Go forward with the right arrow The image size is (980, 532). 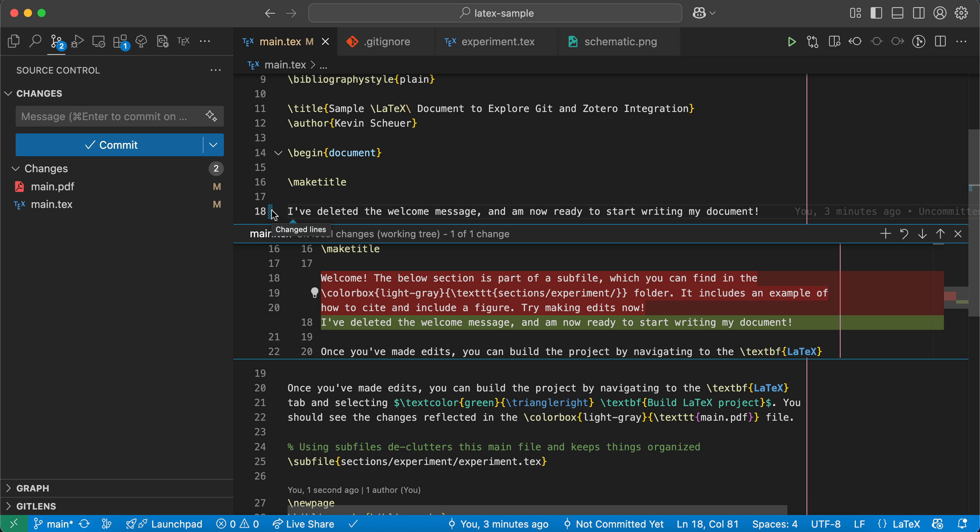(291, 13)
